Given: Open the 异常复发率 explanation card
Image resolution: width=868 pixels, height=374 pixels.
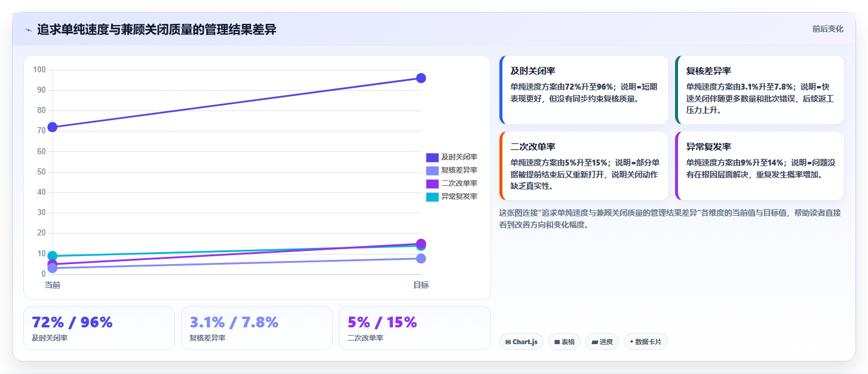Looking at the screenshot, I should point(760,166).
